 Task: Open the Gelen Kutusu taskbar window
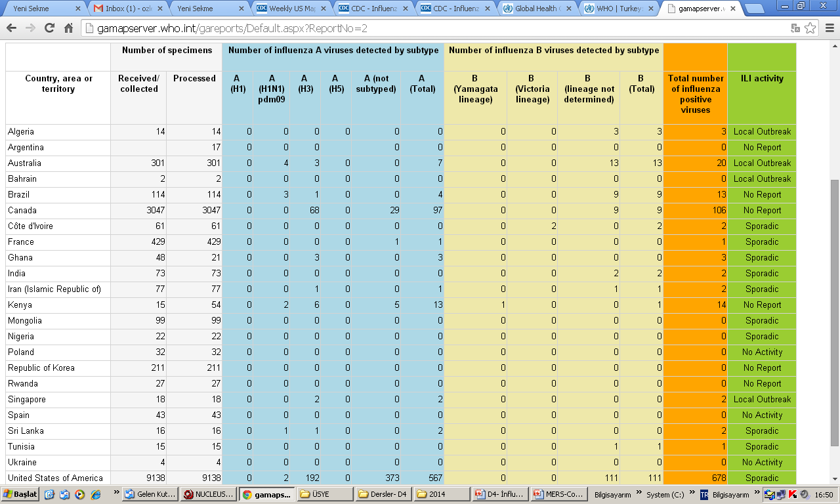150,494
